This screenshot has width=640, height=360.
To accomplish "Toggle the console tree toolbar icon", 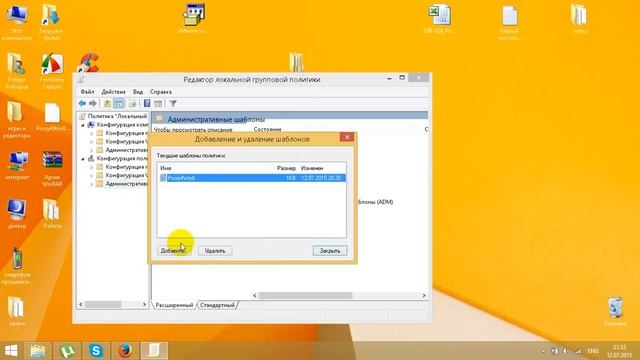I will coord(119,104).
